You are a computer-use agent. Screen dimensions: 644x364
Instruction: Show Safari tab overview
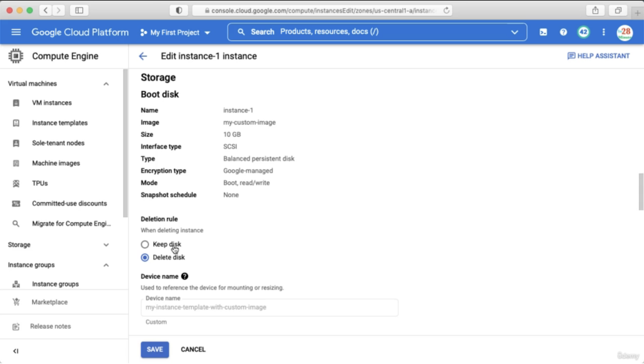618,10
